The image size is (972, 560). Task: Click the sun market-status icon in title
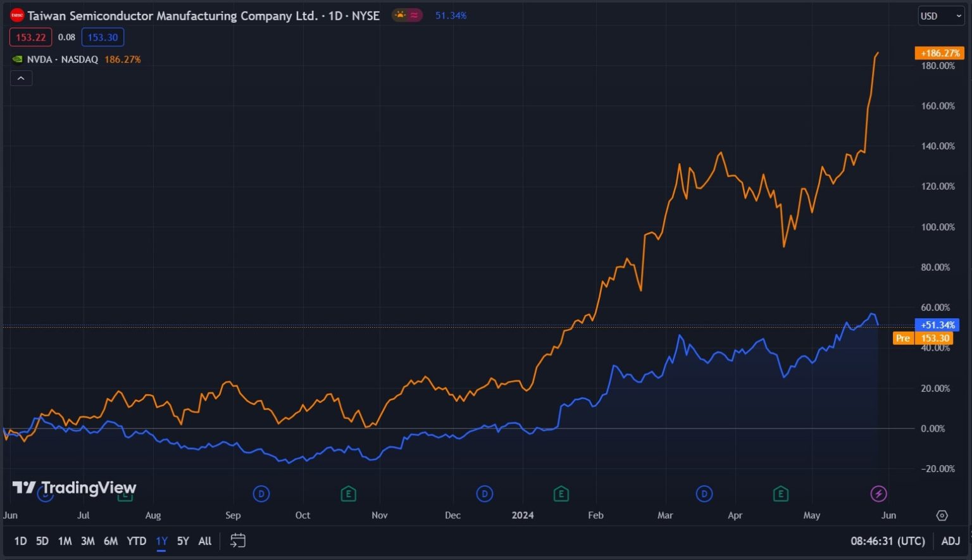point(400,15)
